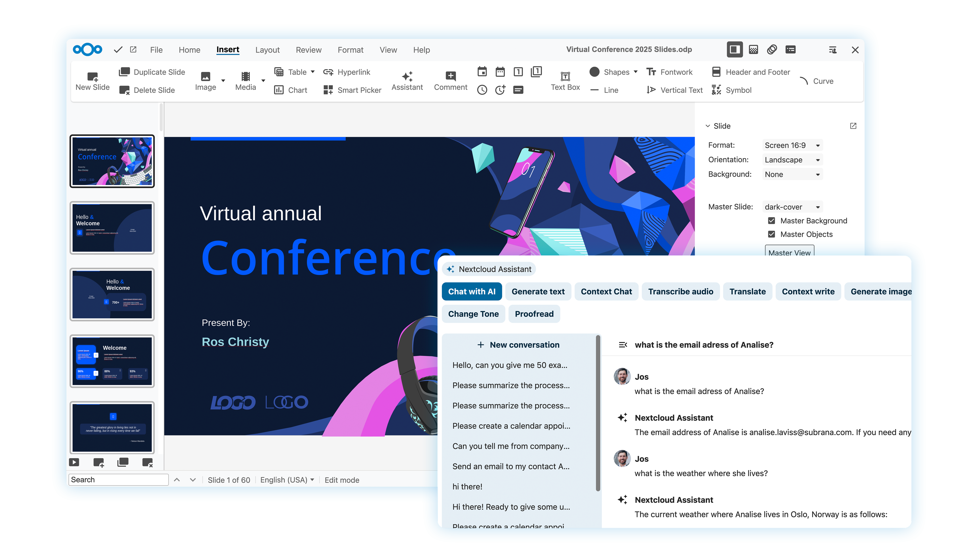Open the Master Slide dark-cover dropdown
Image resolution: width=980 pixels, height=551 pixels.
tap(792, 207)
